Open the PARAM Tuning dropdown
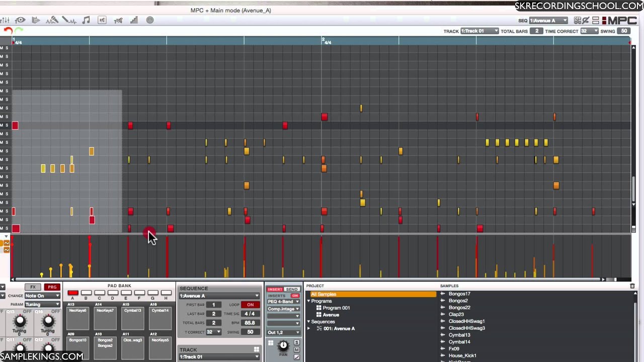The width and height of the screenshot is (644, 362). pos(43,304)
